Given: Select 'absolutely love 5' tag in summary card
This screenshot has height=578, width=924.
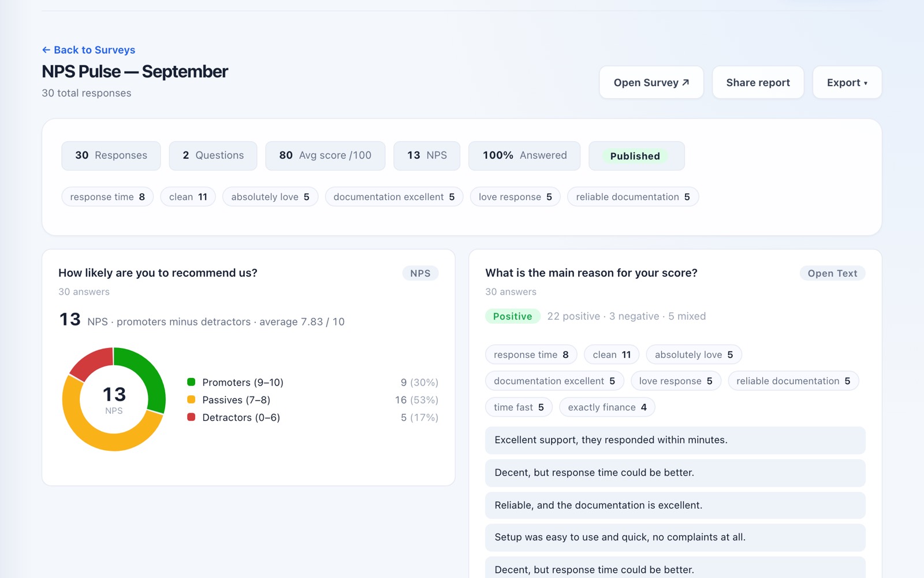Looking at the screenshot, I should pyautogui.click(x=270, y=197).
